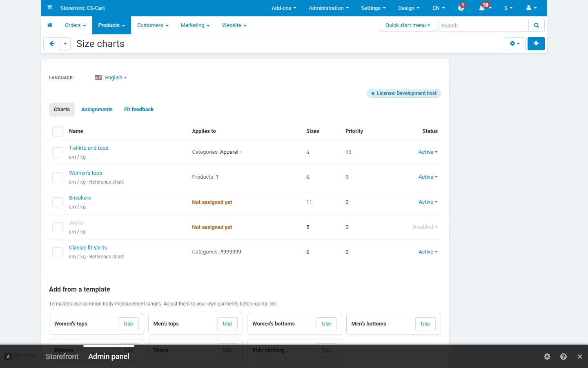Open the Products menu

point(111,25)
